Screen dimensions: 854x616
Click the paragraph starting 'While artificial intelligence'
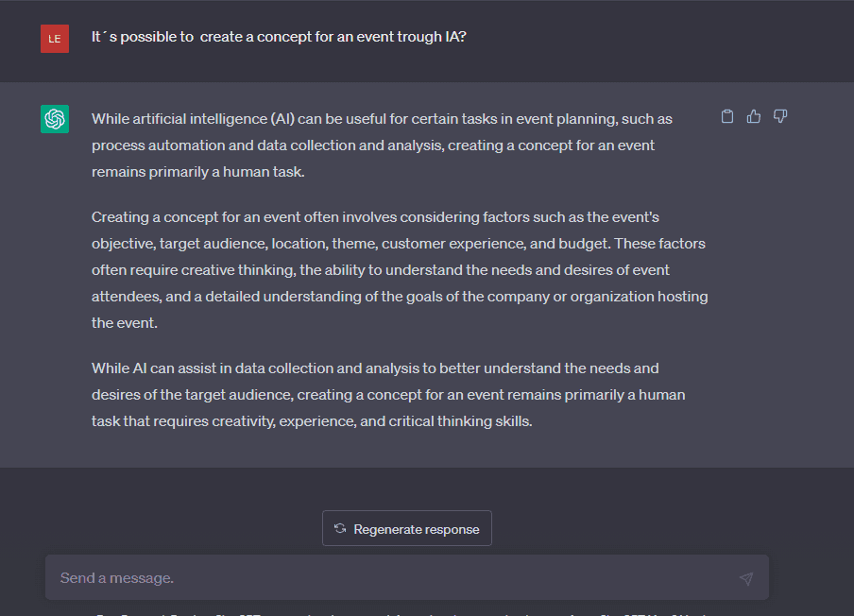[382, 145]
